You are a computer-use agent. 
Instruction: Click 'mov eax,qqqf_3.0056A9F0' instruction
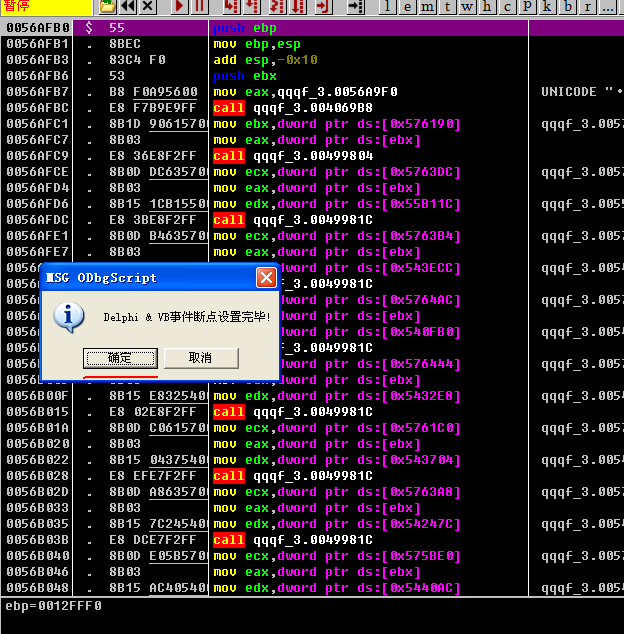(305, 92)
